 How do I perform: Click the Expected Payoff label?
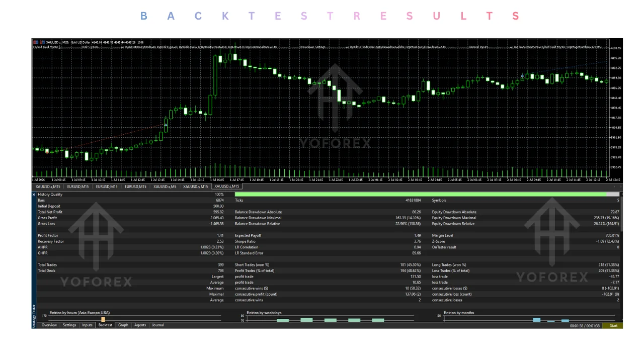coord(248,236)
